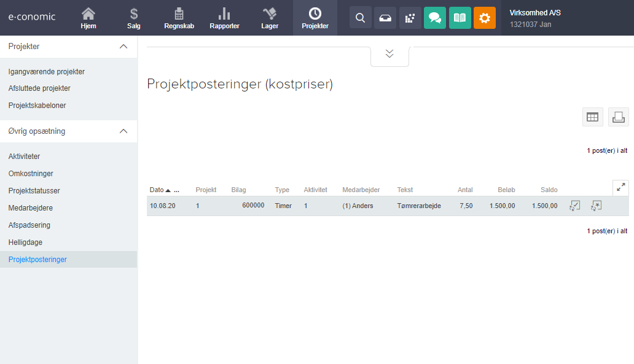Open the orange settings gear
Viewport: 634px width, 364px height.
[x=484, y=17]
